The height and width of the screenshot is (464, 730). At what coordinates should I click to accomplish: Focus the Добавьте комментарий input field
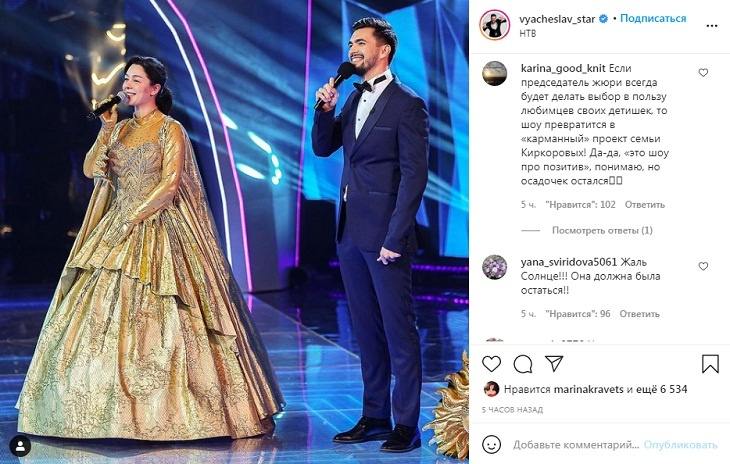pyautogui.click(x=575, y=445)
